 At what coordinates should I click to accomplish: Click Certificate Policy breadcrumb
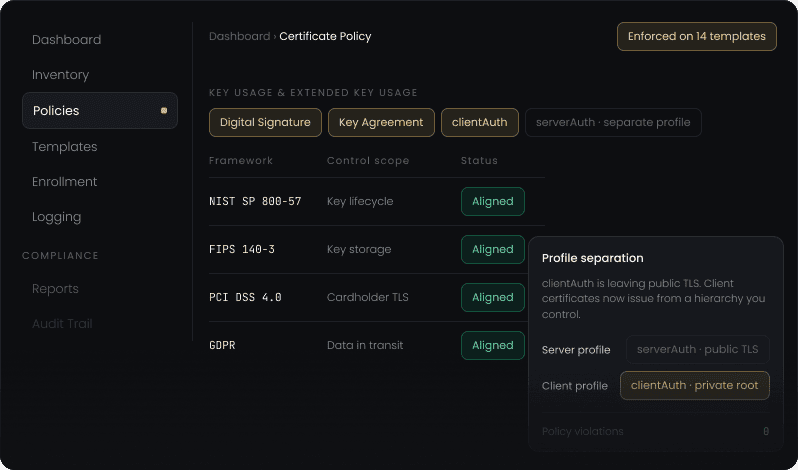[x=325, y=37]
